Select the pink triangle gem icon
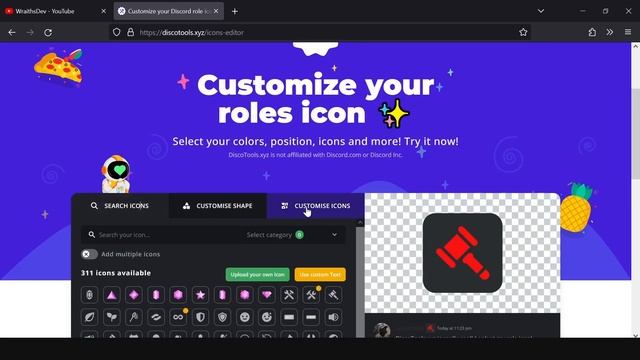The width and height of the screenshot is (640, 360). coord(111,295)
